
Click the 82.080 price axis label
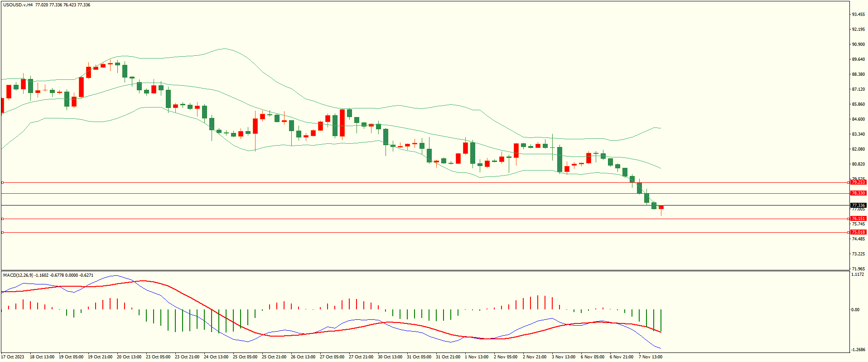(x=858, y=149)
